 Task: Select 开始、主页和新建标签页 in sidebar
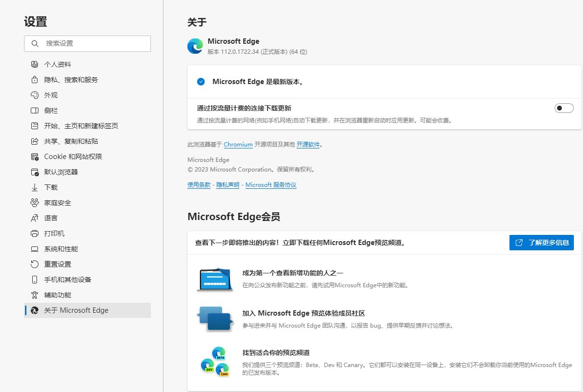point(81,126)
